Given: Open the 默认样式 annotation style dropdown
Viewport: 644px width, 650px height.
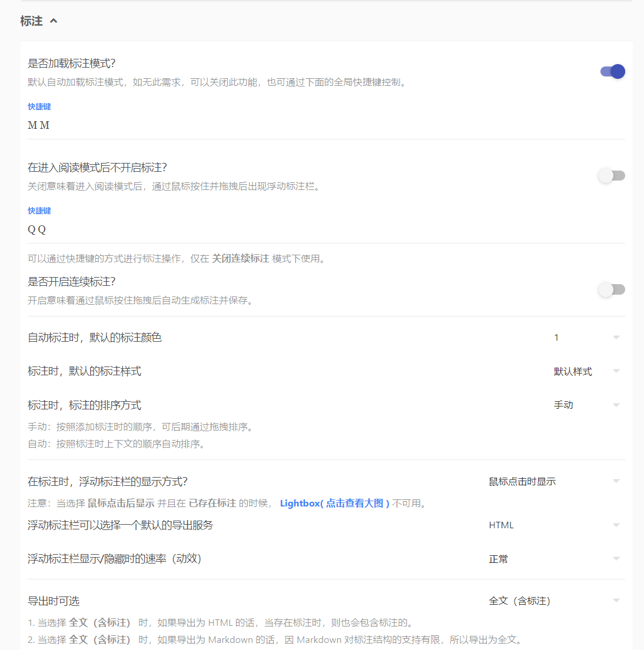Looking at the screenshot, I should coord(587,371).
